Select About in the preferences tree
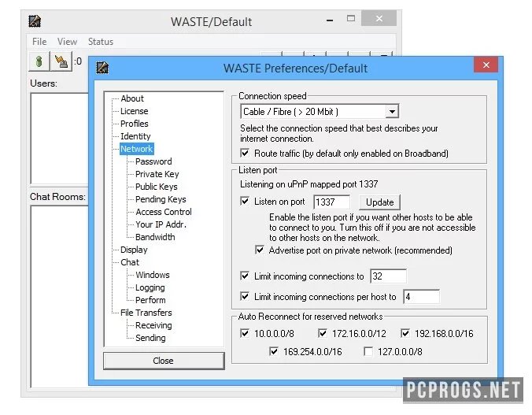 tap(132, 98)
